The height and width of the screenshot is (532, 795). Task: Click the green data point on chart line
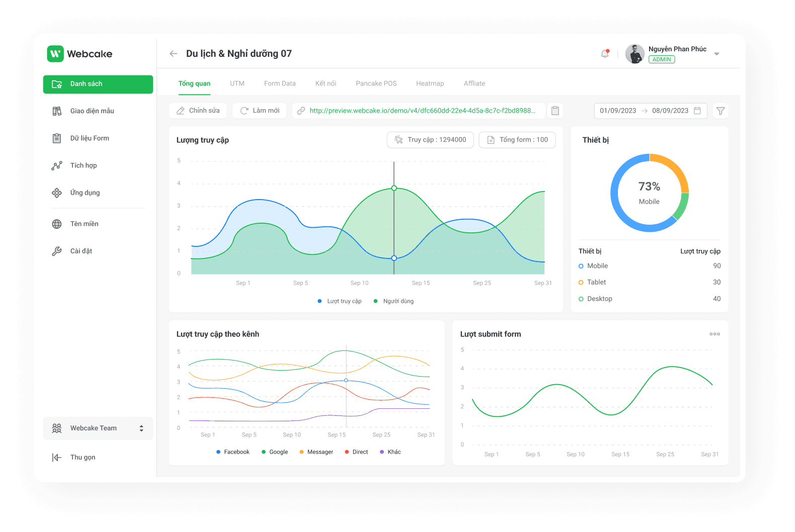[394, 188]
